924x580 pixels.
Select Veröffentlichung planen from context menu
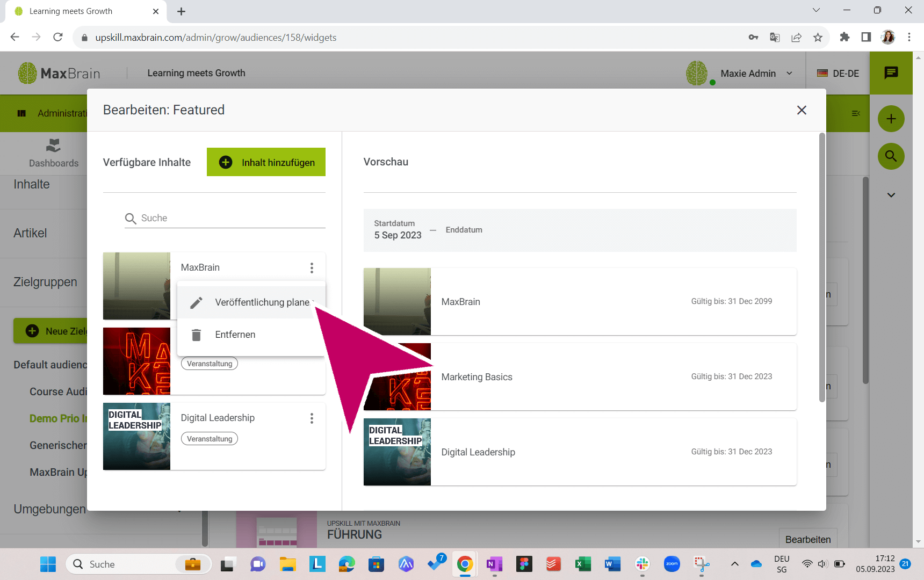[251, 302]
